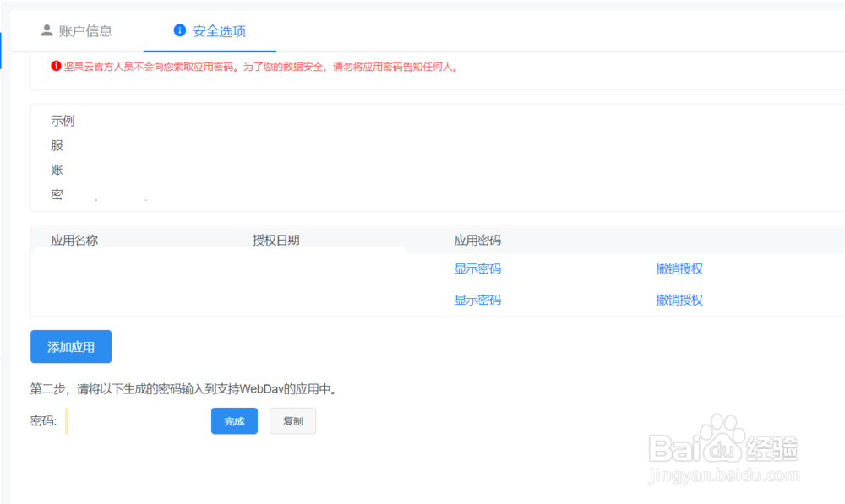The image size is (845, 504).
Task: Click the 添加应用 button
Action: [71, 347]
